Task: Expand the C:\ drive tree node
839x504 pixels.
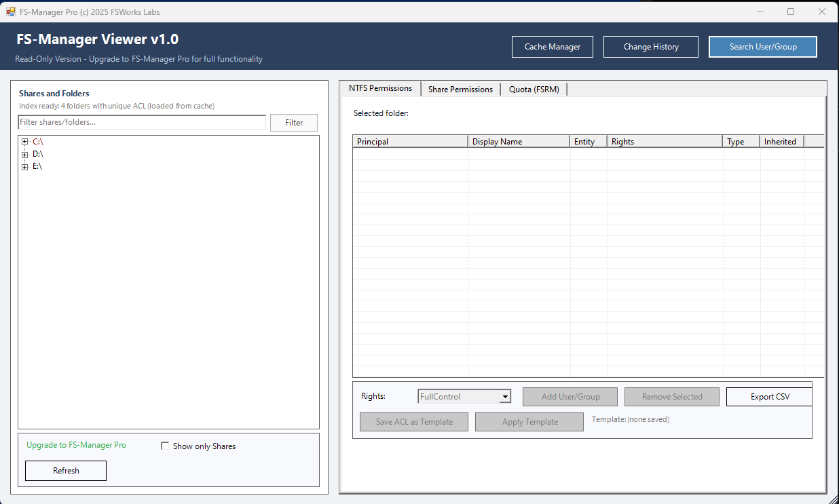Action: 24,142
